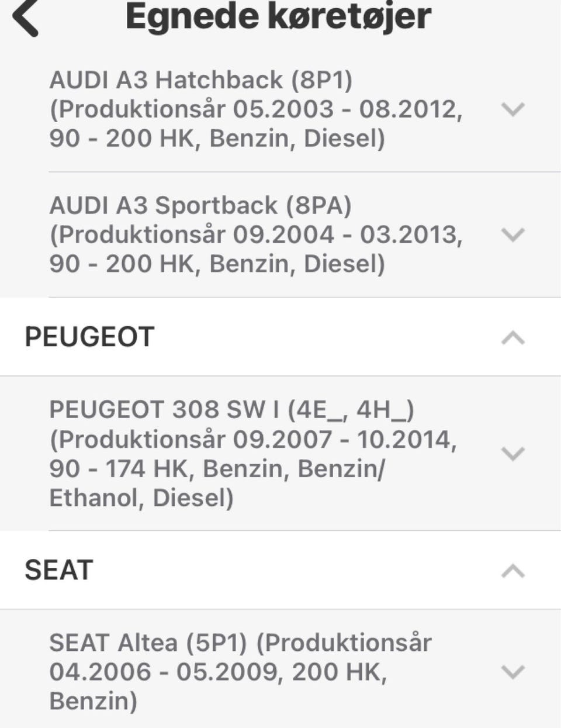Tap "04.2006 - 05.2009, 200 HK" in SEAT Altea
This screenshot has height=728, width=561.
pyautogui.click(x=218, y=672)
